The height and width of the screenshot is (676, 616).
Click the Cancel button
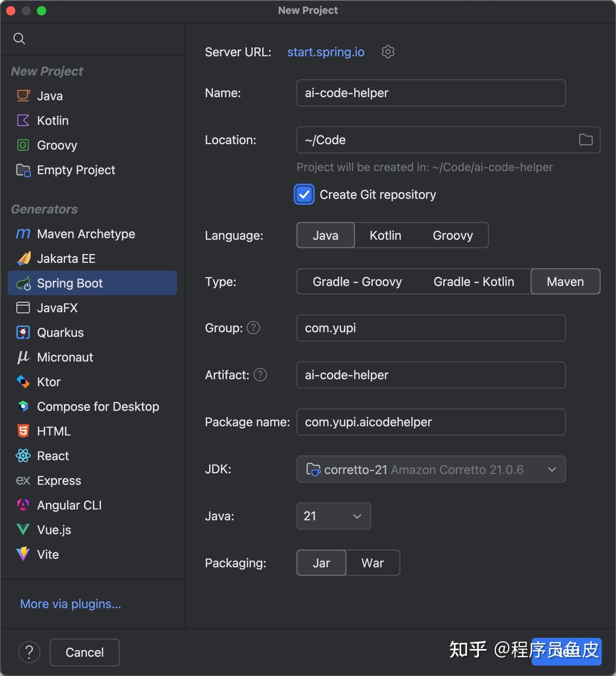pos(84,652)
